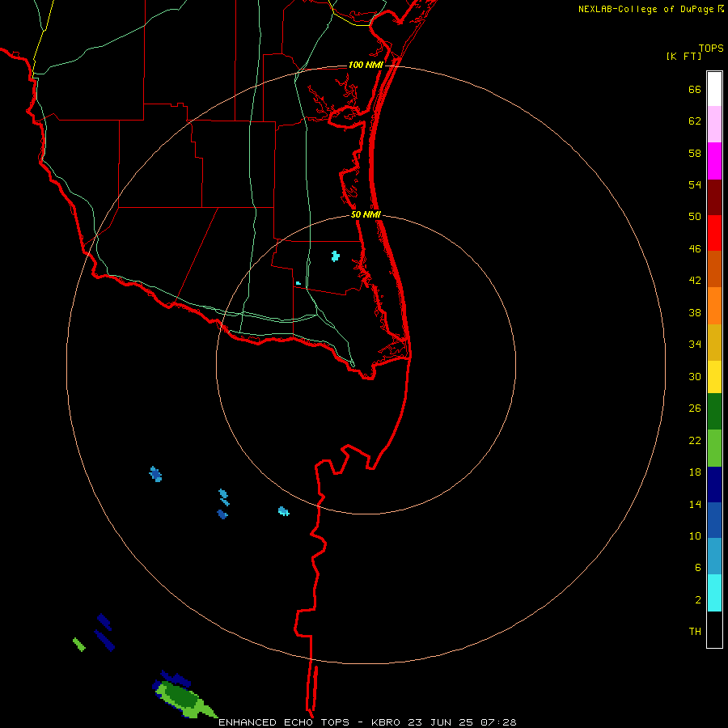The height and width of the screenshot is (728, 728).
Task: Click the ENHANCED ECHO TOPS caption text
Action: [284, 722]
